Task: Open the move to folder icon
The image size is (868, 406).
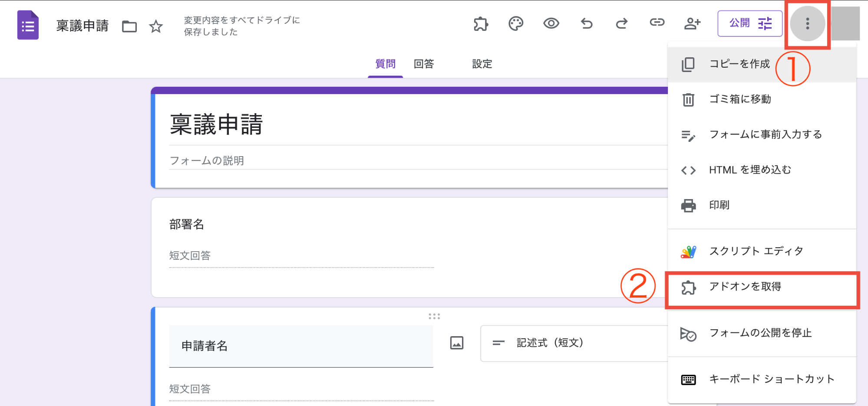Action: pyautogui.click(x=129, y=26)
